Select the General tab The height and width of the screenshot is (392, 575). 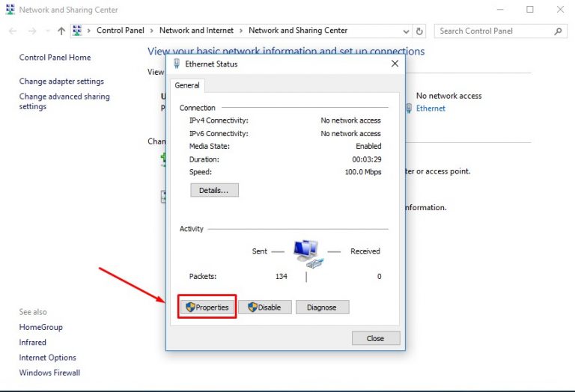pyautogui.click(x=187, y=85)
